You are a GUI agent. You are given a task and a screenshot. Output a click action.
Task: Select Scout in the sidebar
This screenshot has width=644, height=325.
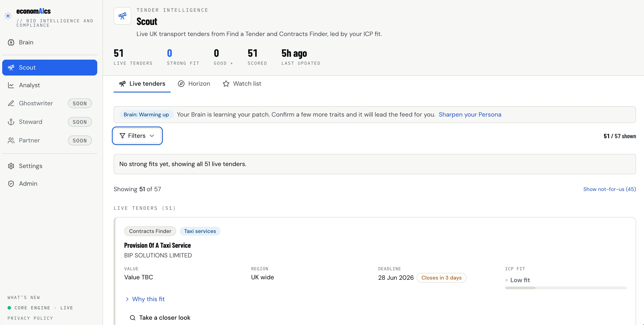pos(50,67)
